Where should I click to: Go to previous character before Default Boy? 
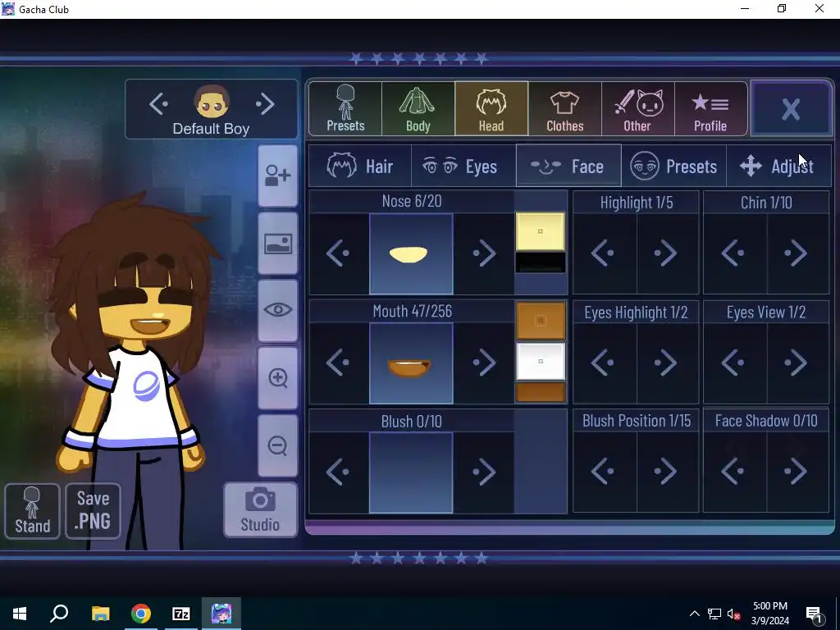158,104
